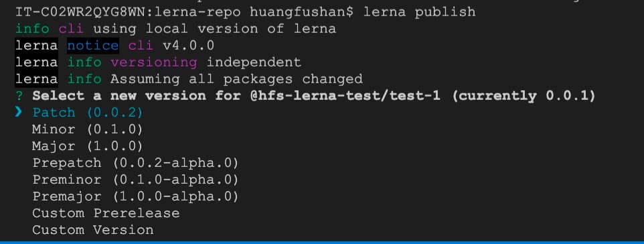Select Prepatch (0.0.2-alpha.0) entry

tap(135, 164)
